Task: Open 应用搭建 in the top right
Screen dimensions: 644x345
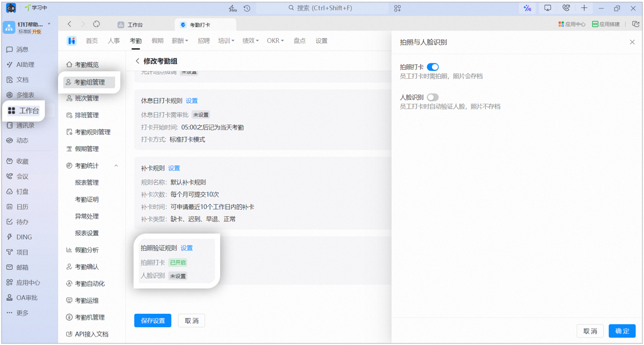Action: pyautogui.click(x=606, y=24)
